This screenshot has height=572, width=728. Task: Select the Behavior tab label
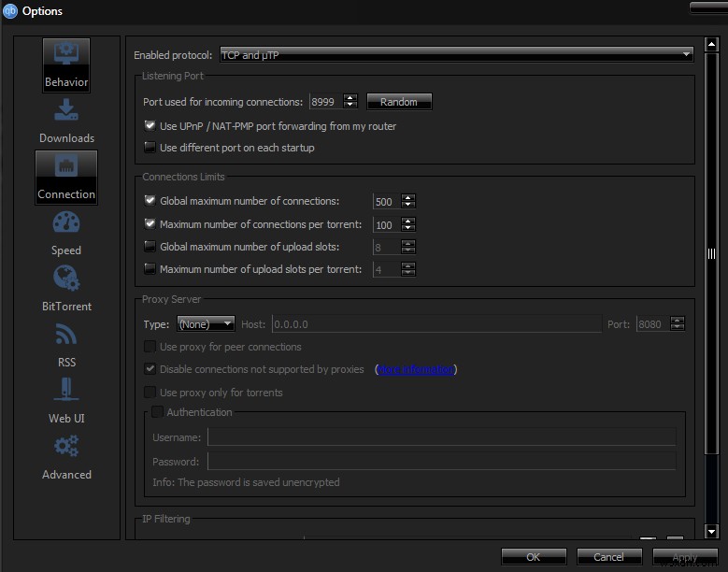tap(66, 82)
